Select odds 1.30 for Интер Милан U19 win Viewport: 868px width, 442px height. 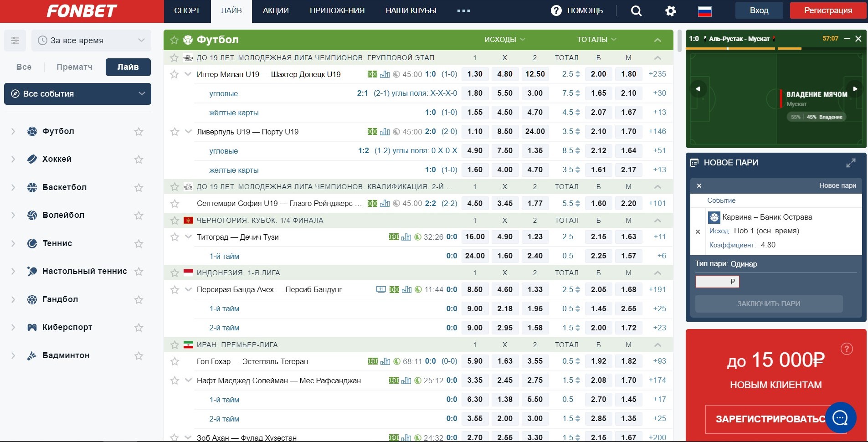click(475, 74)
